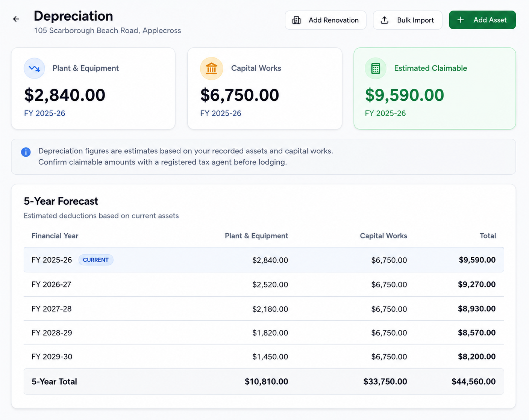The width and height of the screenshot is (529, 420).
Task: Click the upload icon in Bulk Import
Action: tap(384, 20)
